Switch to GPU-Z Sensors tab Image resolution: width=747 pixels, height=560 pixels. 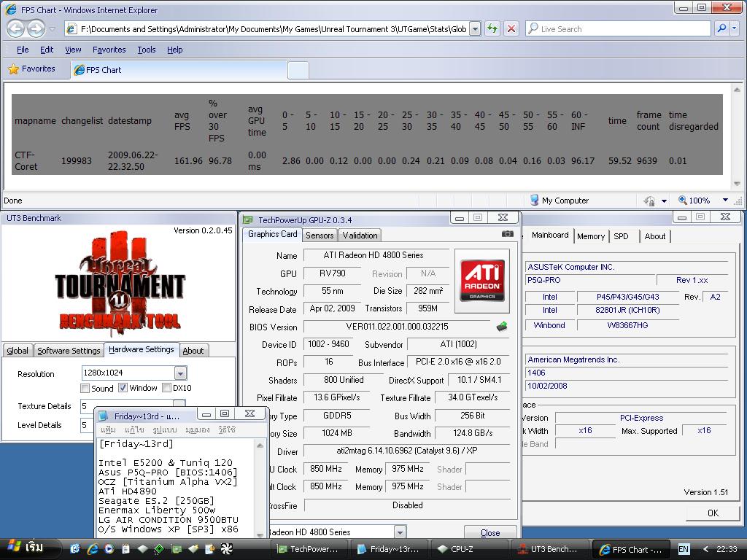point(320,236)
